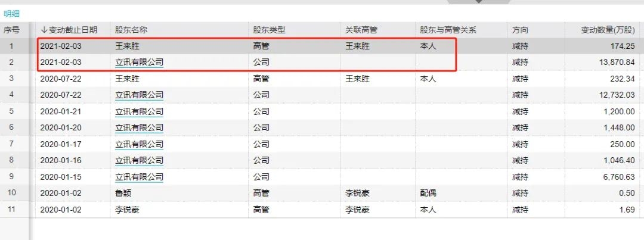
Task: Open the 明细 tab
Action: tap(12, 13)
